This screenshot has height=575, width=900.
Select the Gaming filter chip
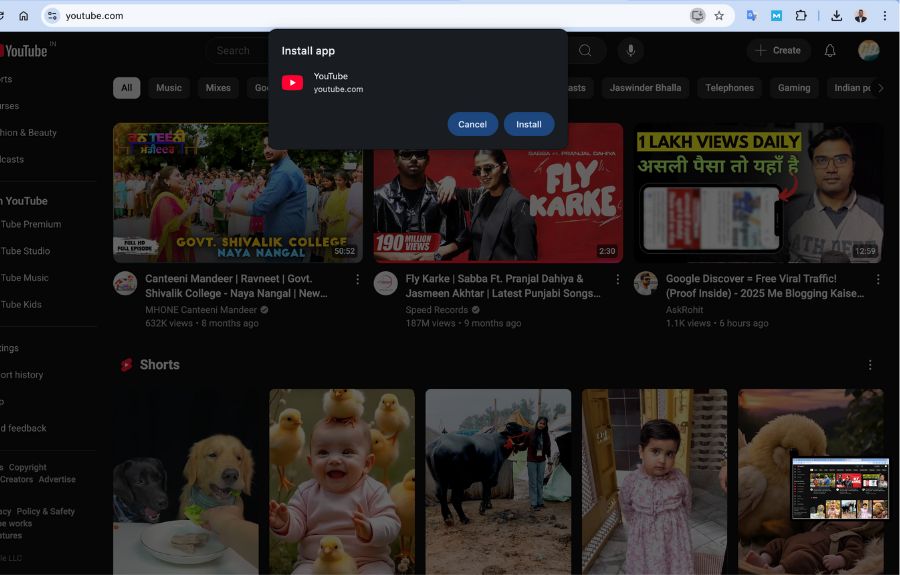(x=794, y=88)
